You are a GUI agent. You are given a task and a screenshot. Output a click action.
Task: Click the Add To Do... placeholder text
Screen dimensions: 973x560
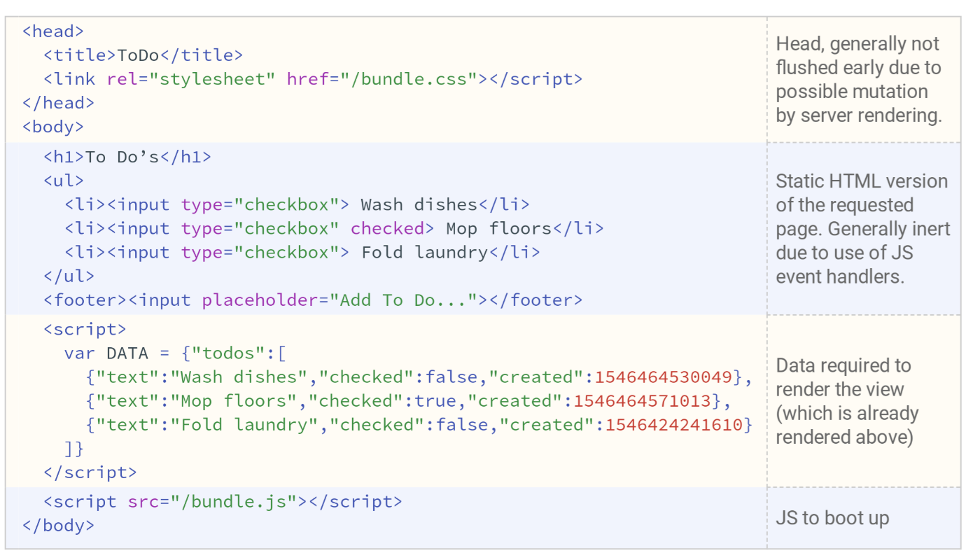[403, 300]
